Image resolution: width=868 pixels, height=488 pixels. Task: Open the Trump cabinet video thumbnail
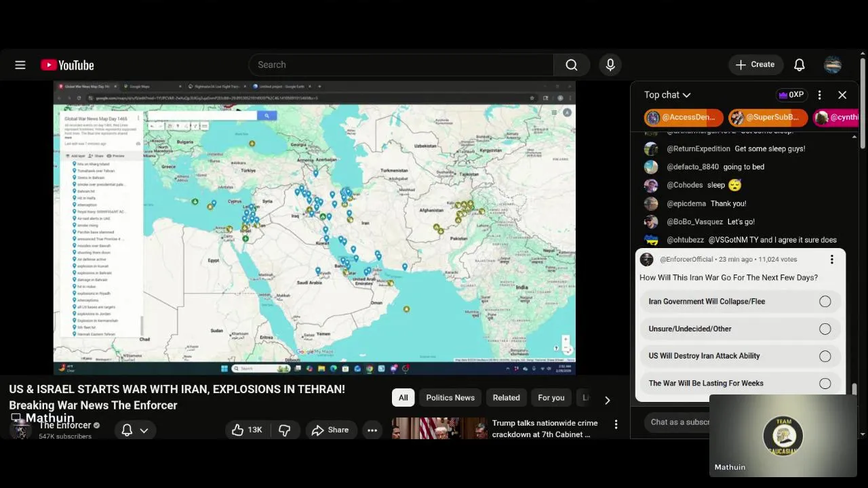pyautogui.click(x=439, y=428)
